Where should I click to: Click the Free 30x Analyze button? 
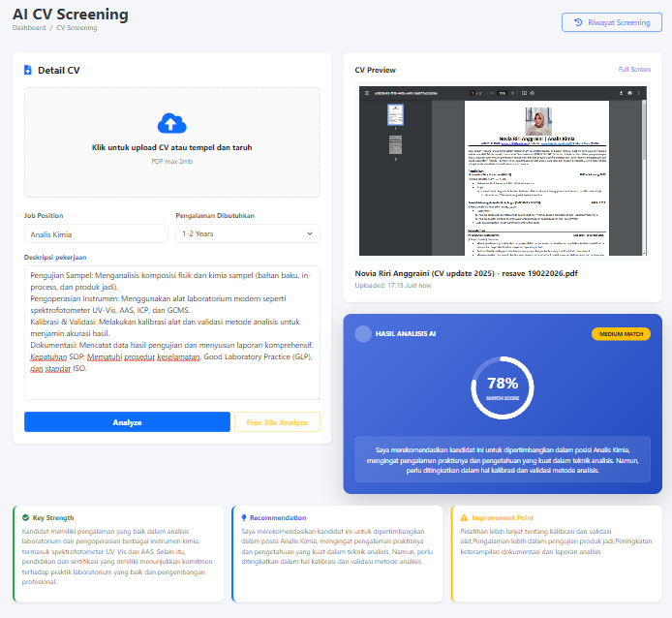[x=277, y=422]
